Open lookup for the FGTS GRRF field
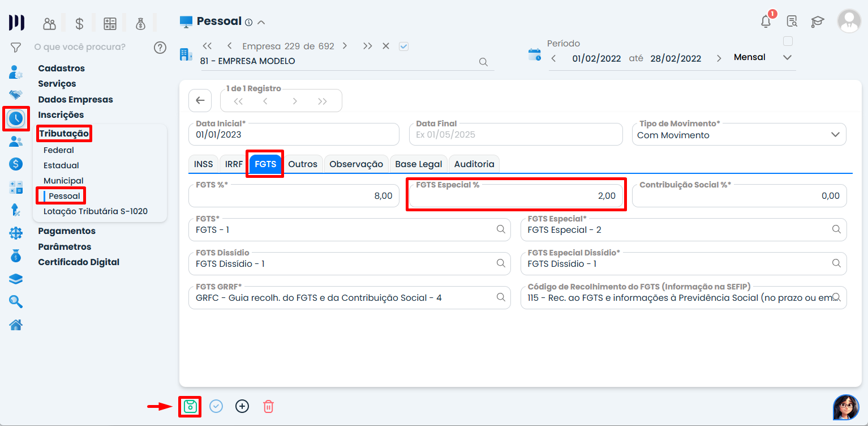Image resolution: width=868 pixels, height=426 pixels. (501, 297)
